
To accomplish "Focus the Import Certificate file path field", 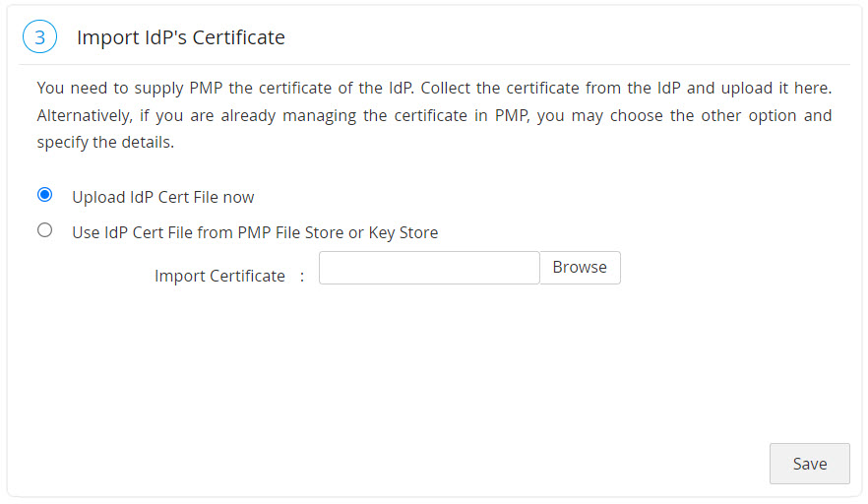I will pyautogui.click(x=429, y=268).
